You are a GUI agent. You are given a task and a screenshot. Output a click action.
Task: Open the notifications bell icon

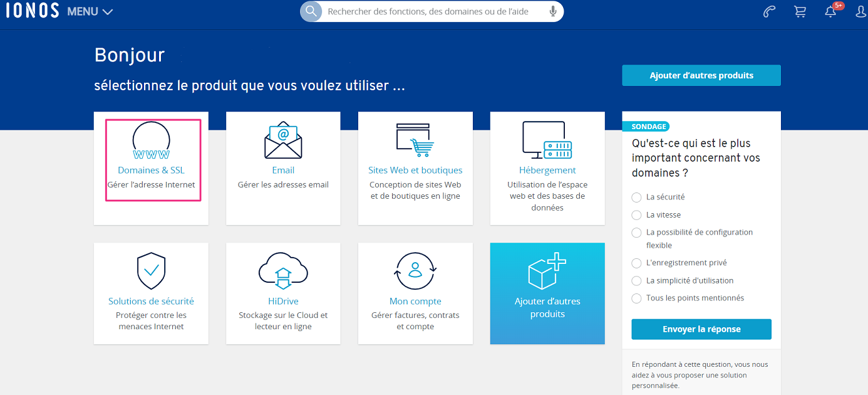830,11
